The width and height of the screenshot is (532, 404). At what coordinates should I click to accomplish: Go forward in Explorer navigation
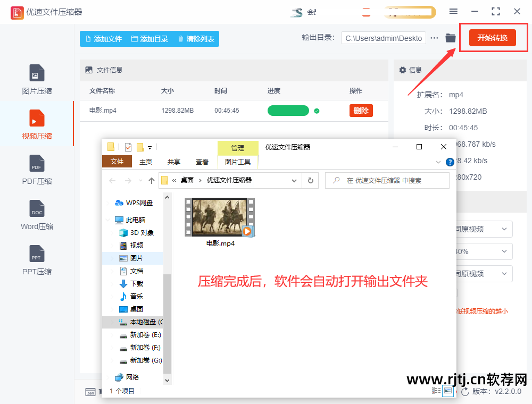click(x=128, y=181)
